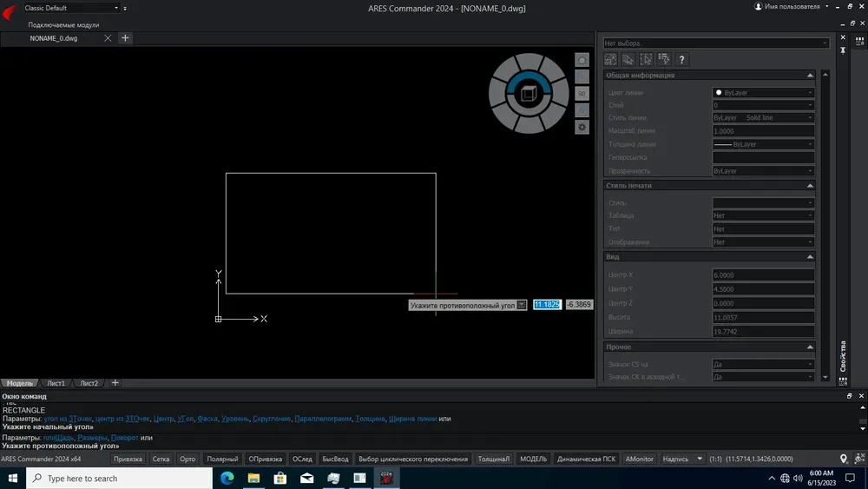Open the Classic Default workspace dropdown

[x=71, y=8]
